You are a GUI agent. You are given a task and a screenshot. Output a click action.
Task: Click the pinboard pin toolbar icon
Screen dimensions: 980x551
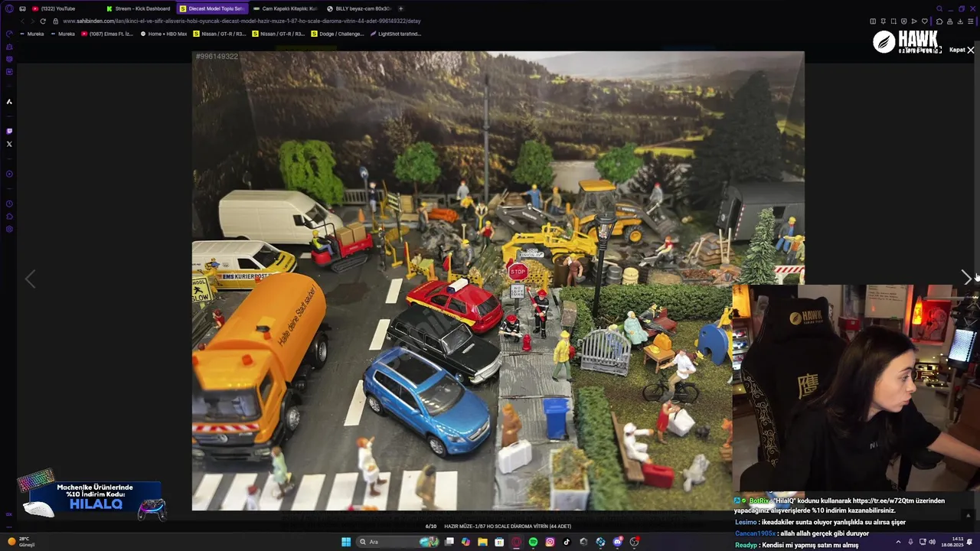[x=883, y=21]
